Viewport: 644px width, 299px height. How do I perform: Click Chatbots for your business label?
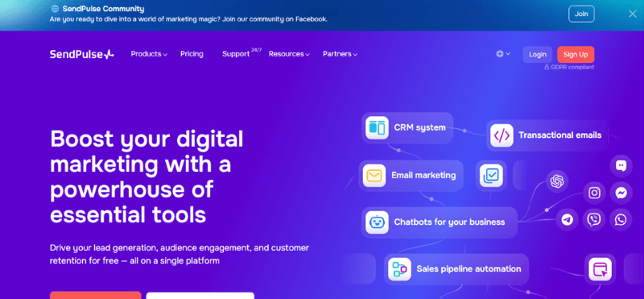pyautogui.click(x=449, y=222)
